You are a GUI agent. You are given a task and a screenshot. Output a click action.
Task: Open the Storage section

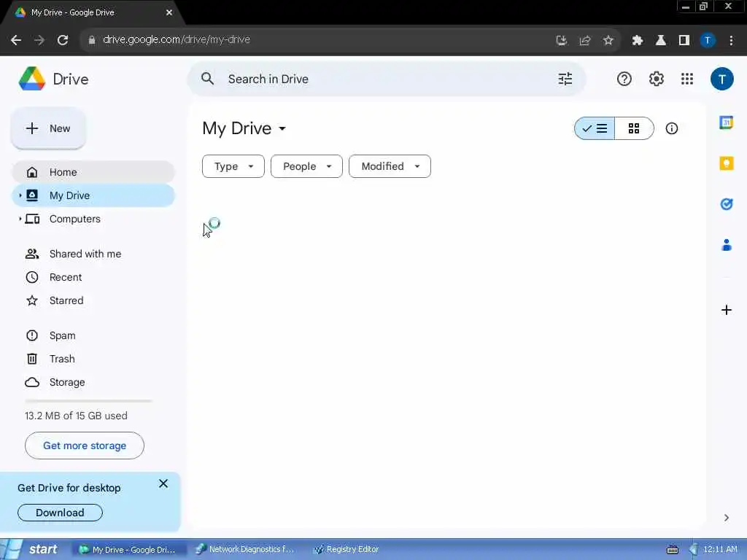(93, 382)
